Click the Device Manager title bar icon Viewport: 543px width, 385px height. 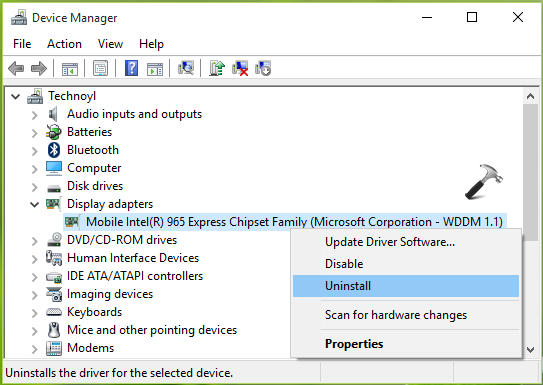19,17
